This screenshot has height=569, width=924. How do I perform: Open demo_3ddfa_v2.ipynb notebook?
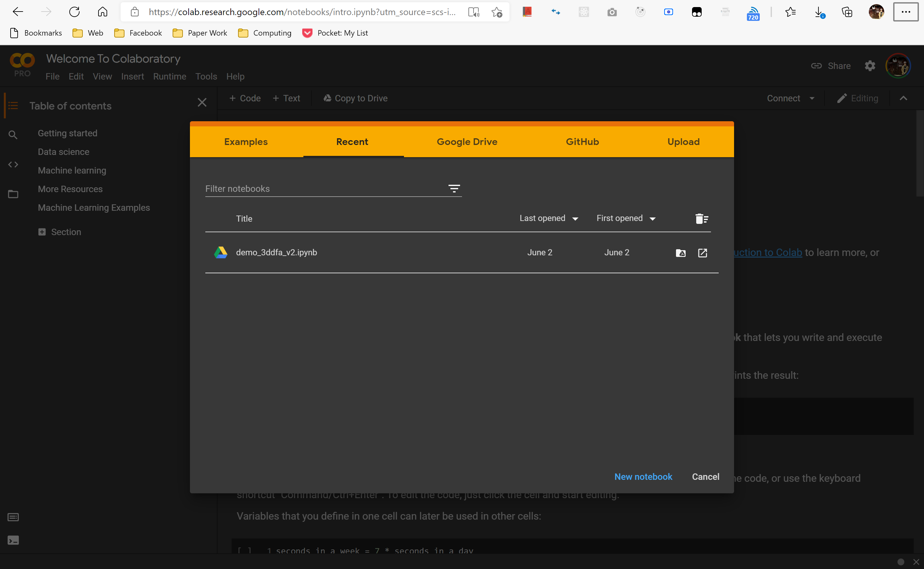coord(276,252)
